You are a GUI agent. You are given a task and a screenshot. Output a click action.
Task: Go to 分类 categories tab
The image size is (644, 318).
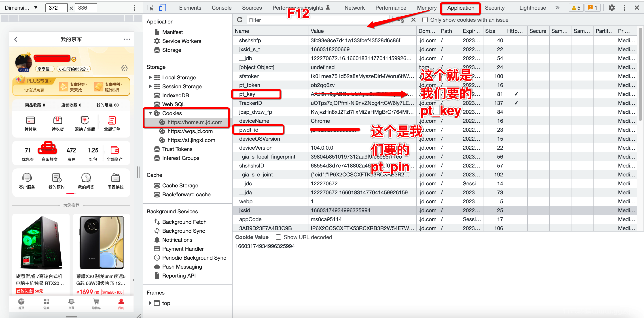tap(46, 304)
